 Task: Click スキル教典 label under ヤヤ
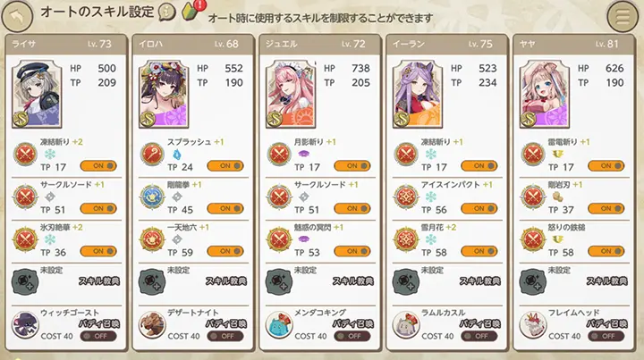tap(606, 280)
